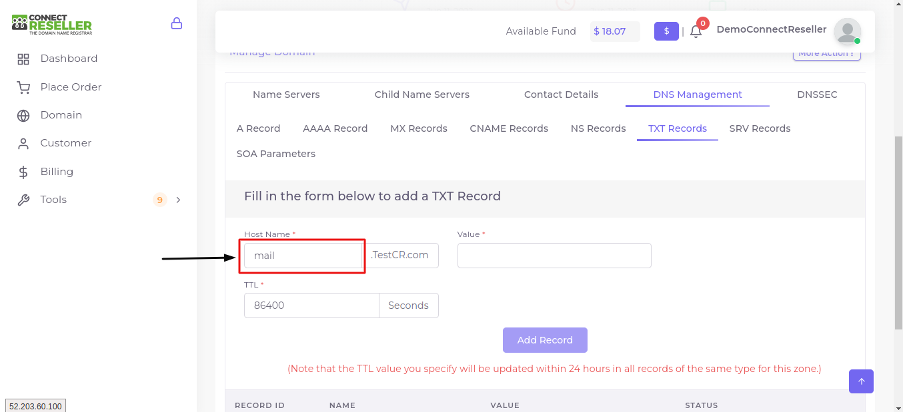Click the purple add funds dollar button

666,31
